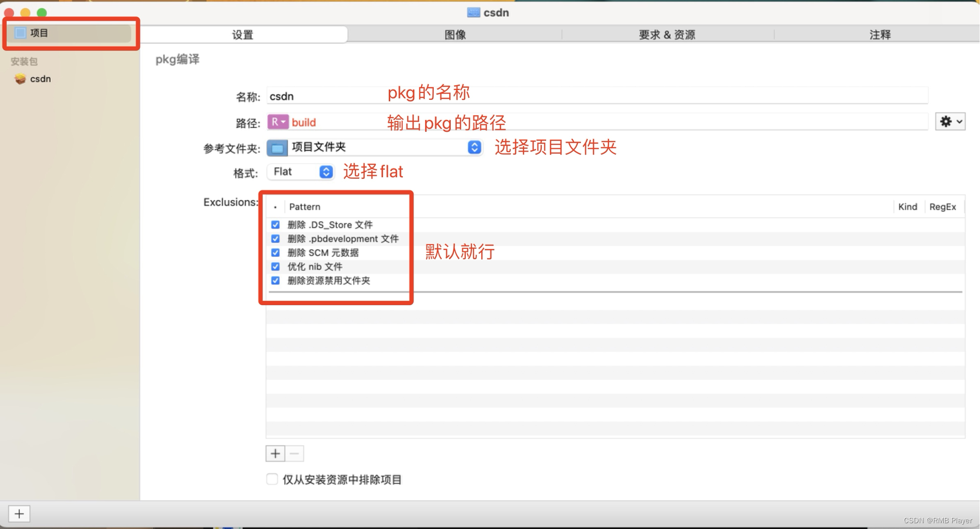Click the csdn package box icon
Screen dimensions: 980x529
(20, 79)
